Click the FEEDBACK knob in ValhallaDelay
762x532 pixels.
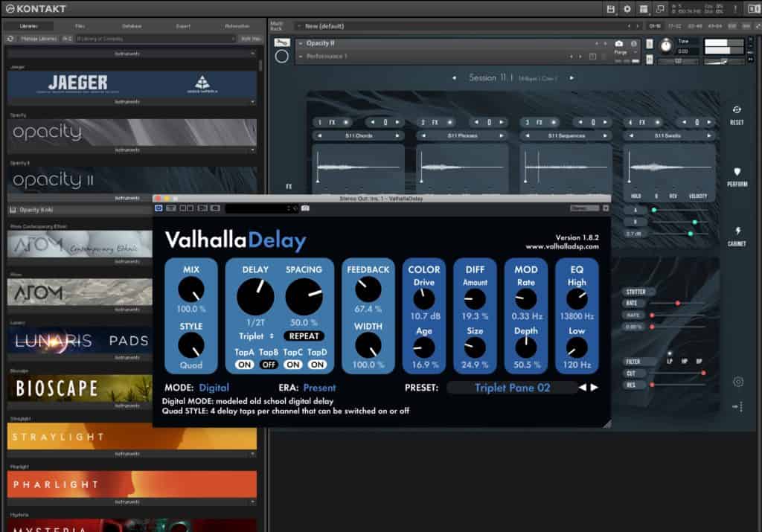pos(368,289)
